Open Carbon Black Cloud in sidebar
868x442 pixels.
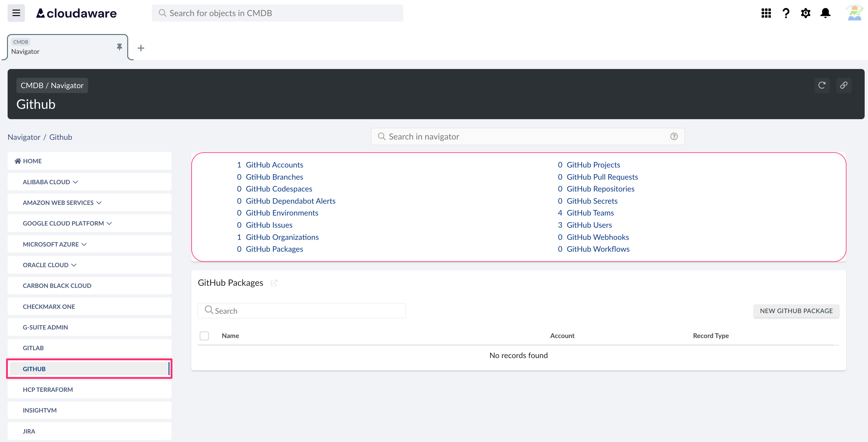pos(90,285)
